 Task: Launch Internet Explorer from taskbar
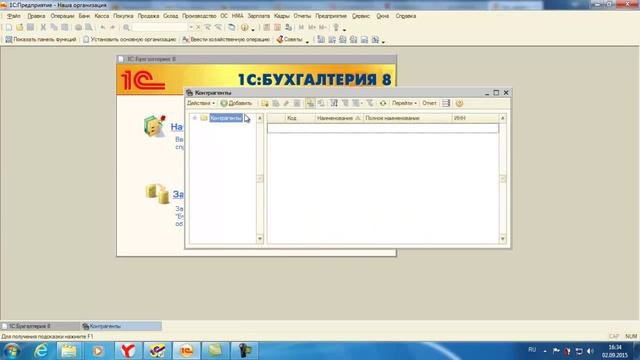point(41,351)
